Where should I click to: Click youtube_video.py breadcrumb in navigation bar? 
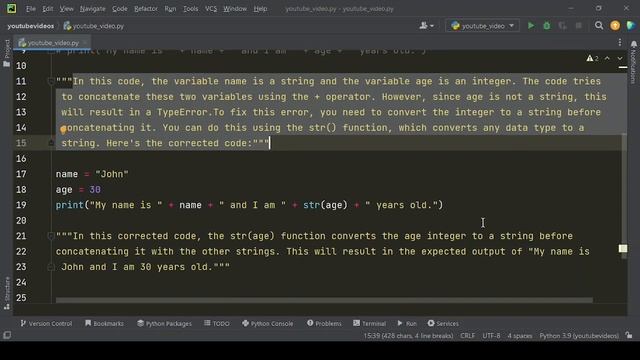click(94, 26)
